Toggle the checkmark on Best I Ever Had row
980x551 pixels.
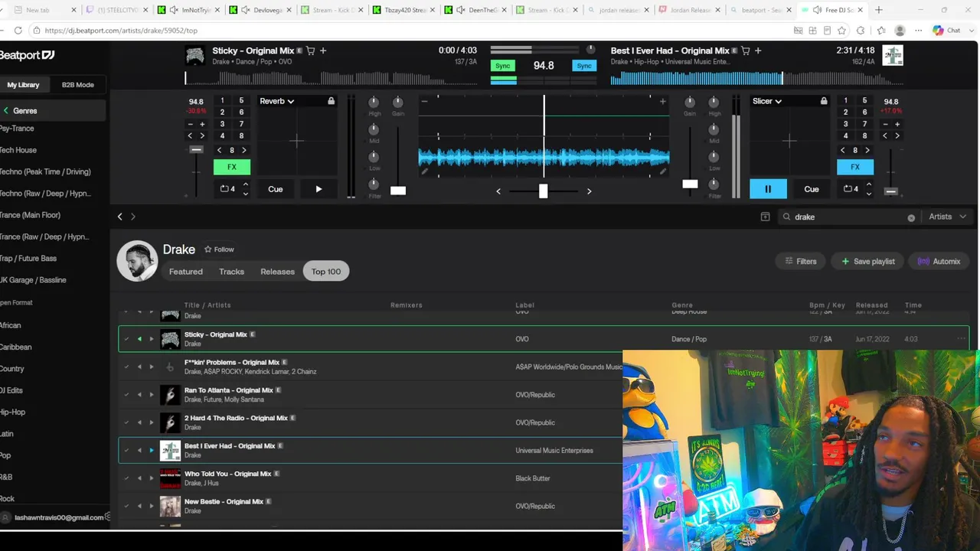tap(127, 450)
